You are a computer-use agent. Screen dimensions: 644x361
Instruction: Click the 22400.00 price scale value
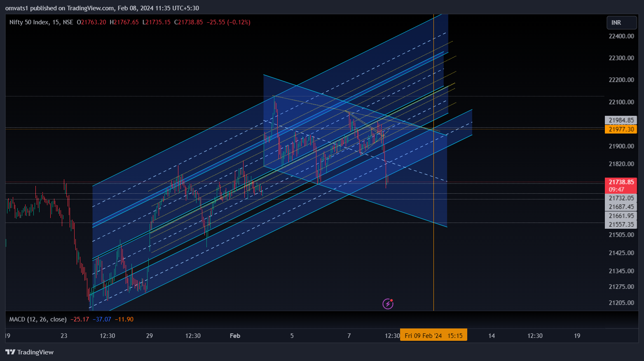(621, 36)
